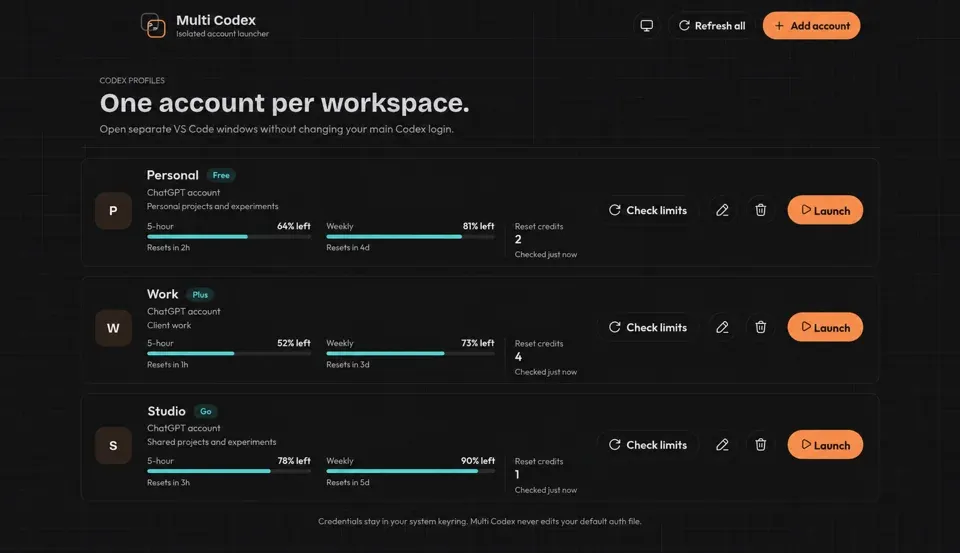Viewport: 960px width, 553px height.
Task: Edit the Work profile with pencil icon
Action: point(722,328)
